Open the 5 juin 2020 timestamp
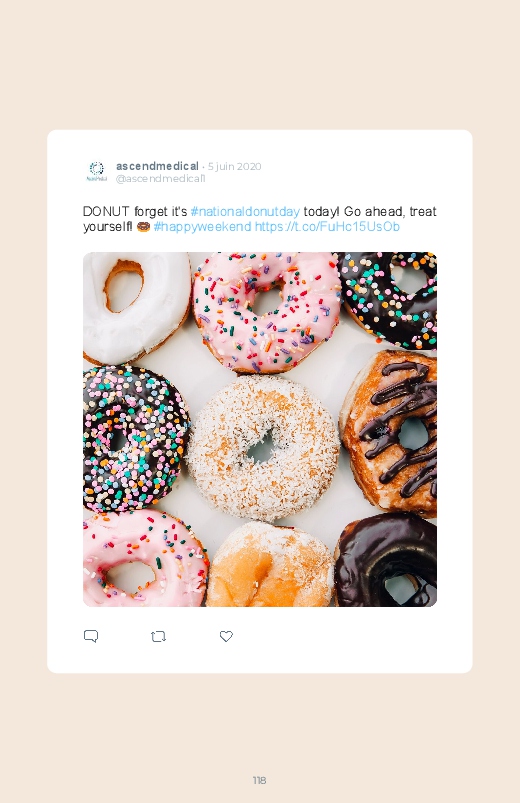This screenshot has width=520, height=803. (x=235, y=166)
